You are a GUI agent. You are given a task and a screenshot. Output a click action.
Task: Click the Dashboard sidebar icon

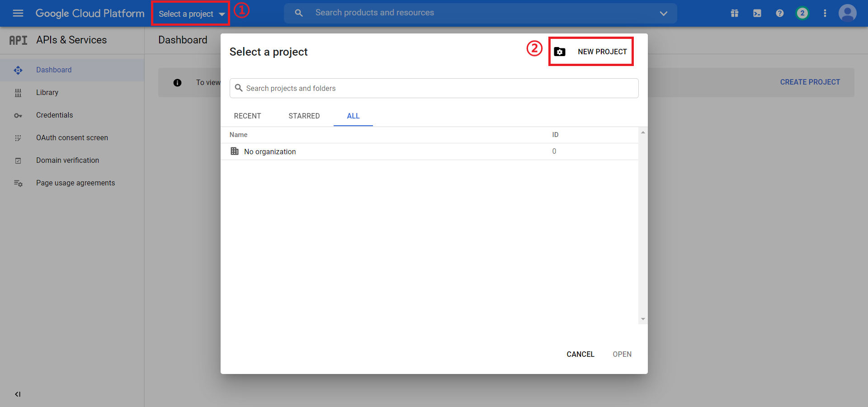pyautogui.click(x=18, y=70)
